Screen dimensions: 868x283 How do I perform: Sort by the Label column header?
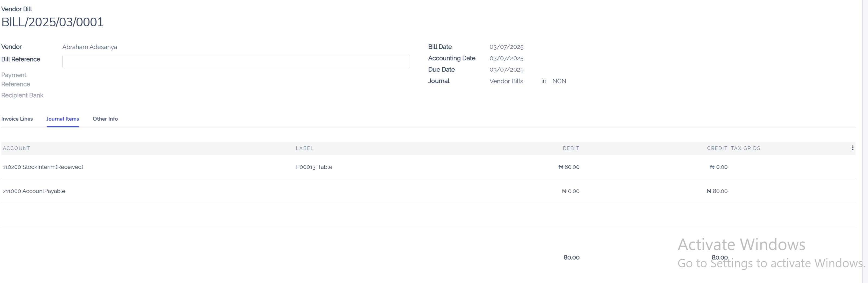305,148
